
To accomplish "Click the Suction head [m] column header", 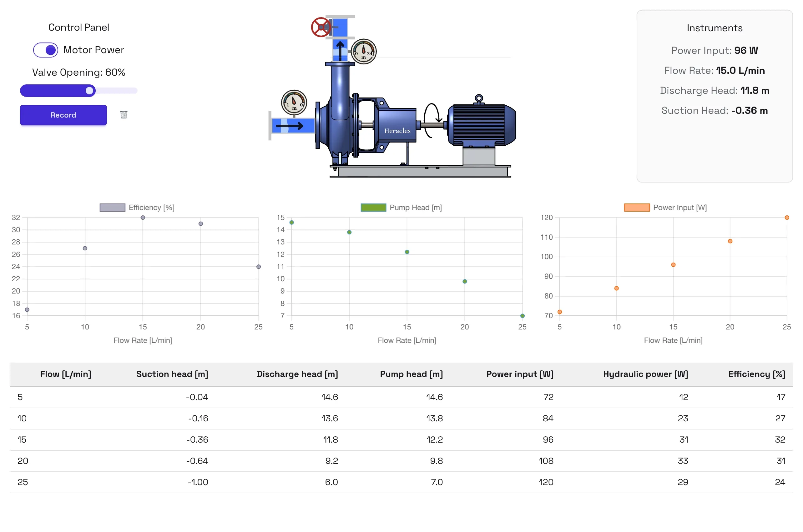I will pos(172,374).
